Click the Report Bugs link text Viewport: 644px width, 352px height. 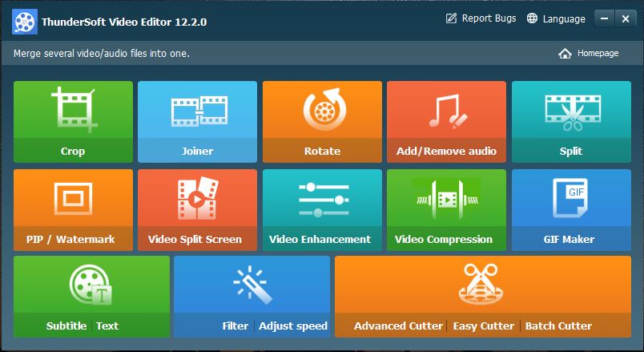click(x=489, y=18)
